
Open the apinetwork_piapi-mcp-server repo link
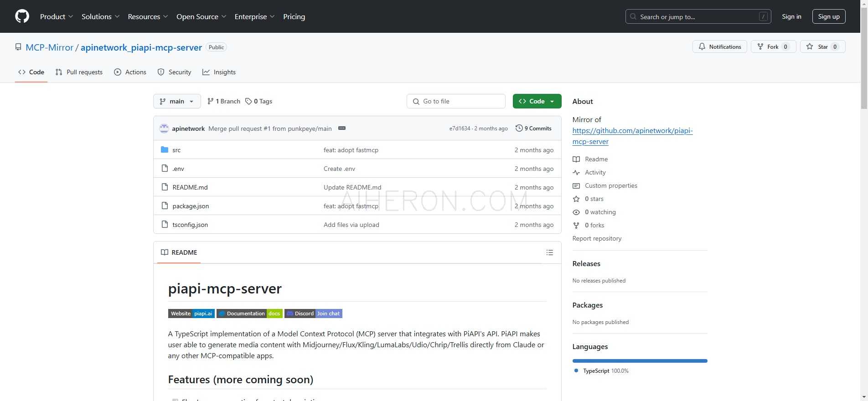141,47
